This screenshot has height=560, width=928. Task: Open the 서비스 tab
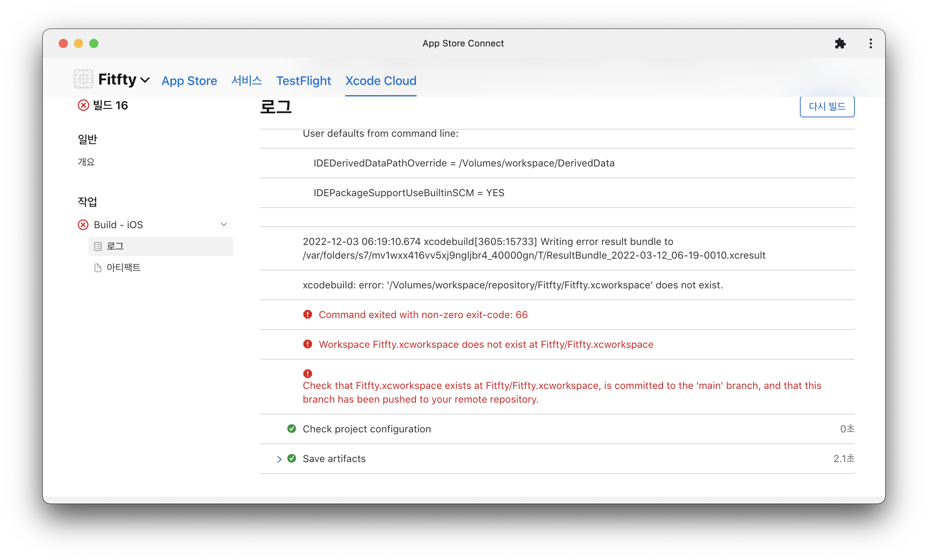pos(247,81)
